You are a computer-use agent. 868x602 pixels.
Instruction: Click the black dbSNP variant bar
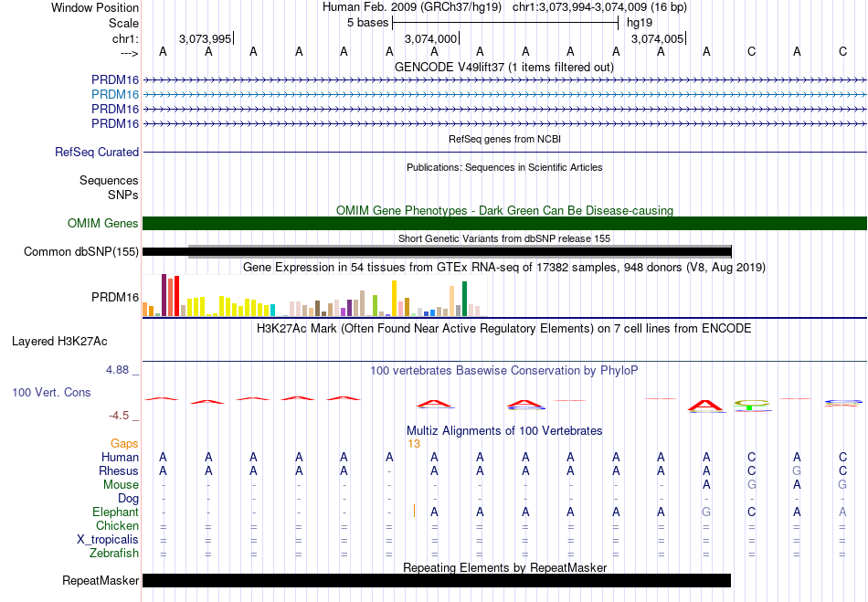tap(438, 252)
